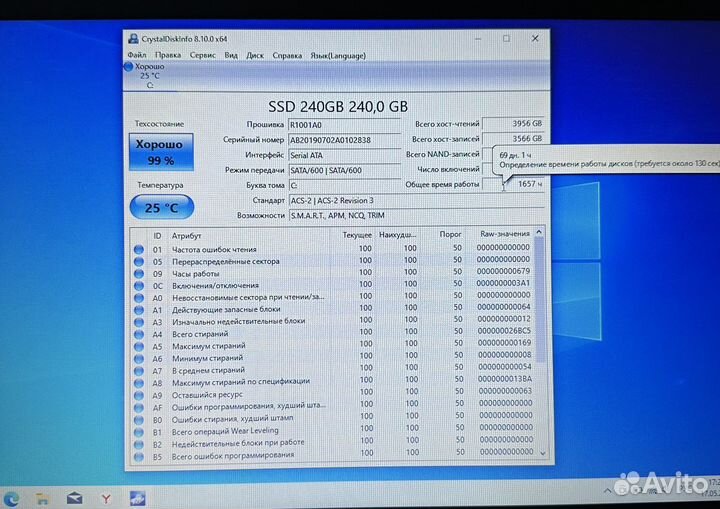Select attribute row Максимум стираний
This screenshot has height=509, width=720.
(x=334, y=344)
